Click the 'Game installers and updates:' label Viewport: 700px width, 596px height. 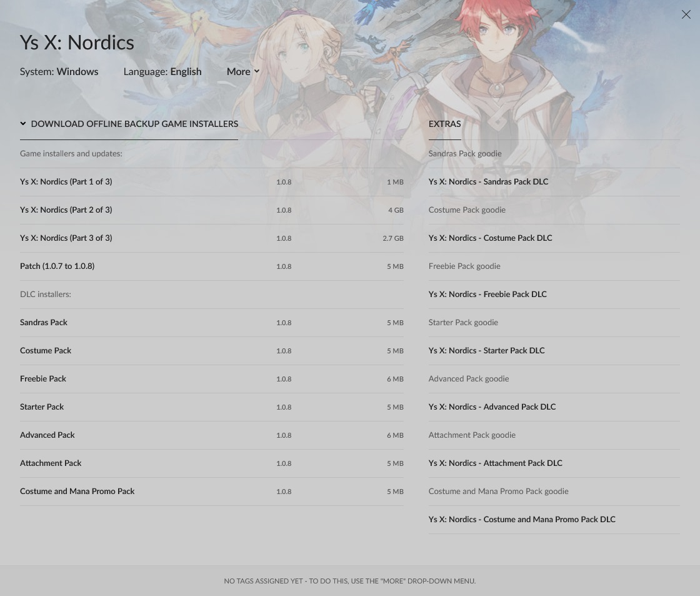pyautogui.click(x=71, y=154)
